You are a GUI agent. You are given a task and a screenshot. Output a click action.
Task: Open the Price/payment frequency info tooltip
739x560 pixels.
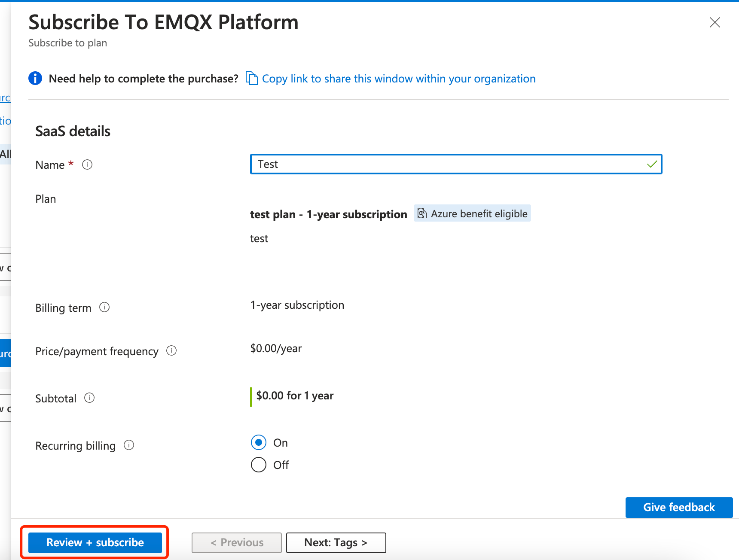pyautogui.click(x=171, y=350)
